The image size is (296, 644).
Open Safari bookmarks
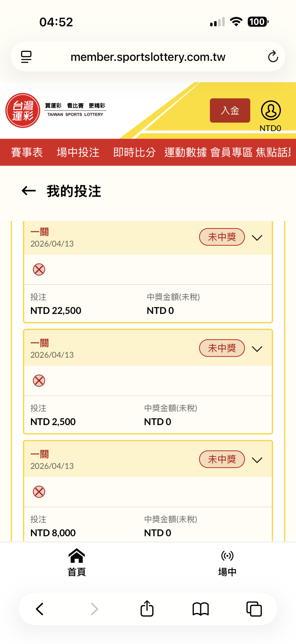click(x=201, y=609)
